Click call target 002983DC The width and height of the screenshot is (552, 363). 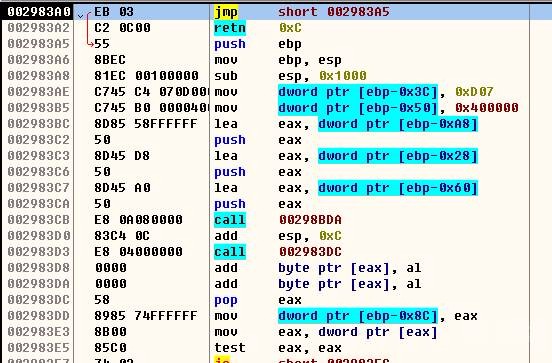click(x=310, y=252)
